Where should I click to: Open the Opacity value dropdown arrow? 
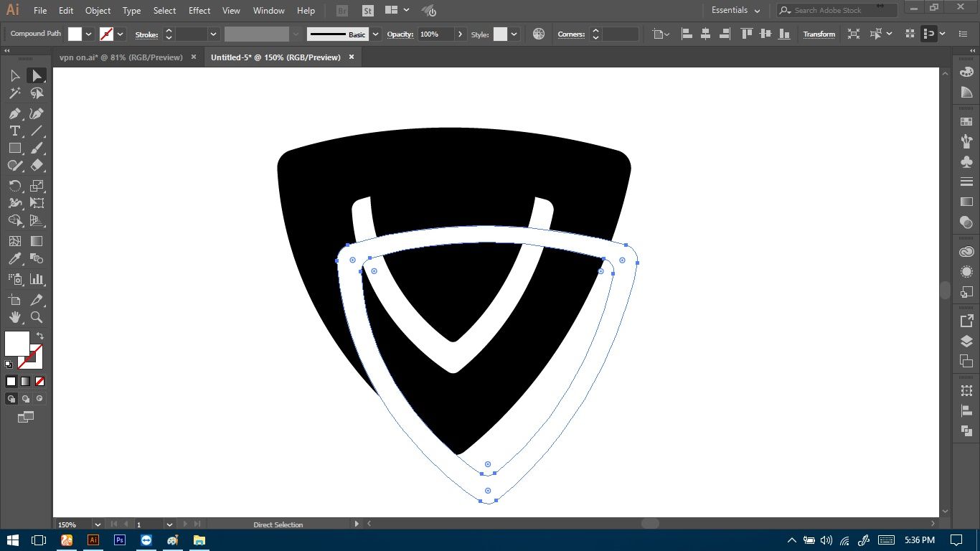[461, 34]
